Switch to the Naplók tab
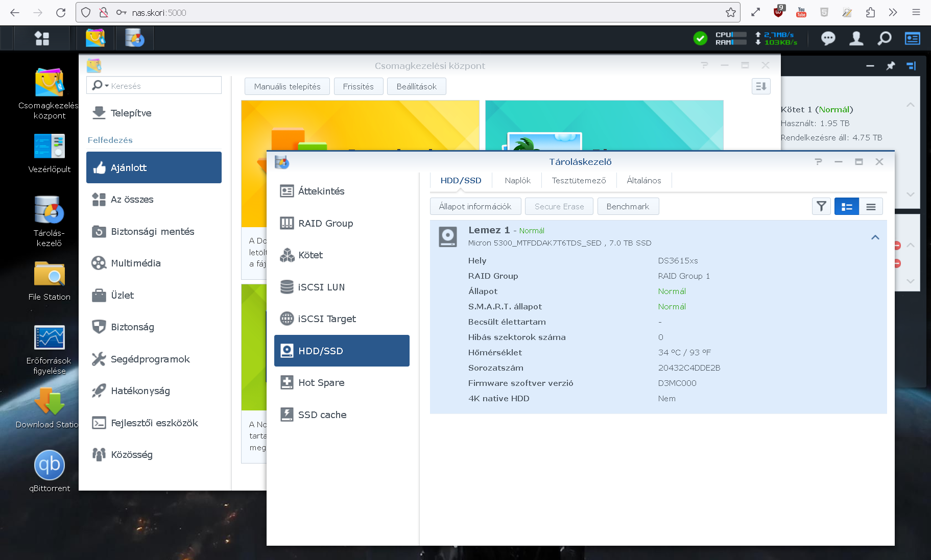 [x=517, y=180]
